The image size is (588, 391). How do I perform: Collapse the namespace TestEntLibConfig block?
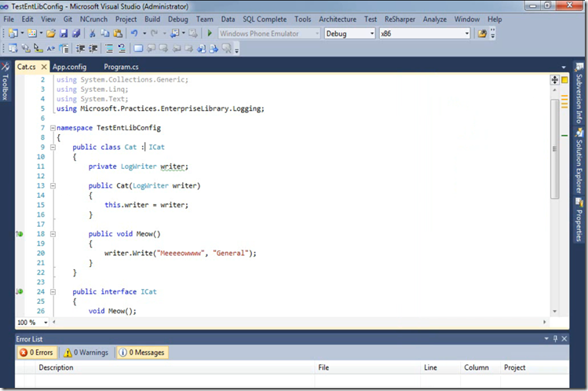point(53,128)
